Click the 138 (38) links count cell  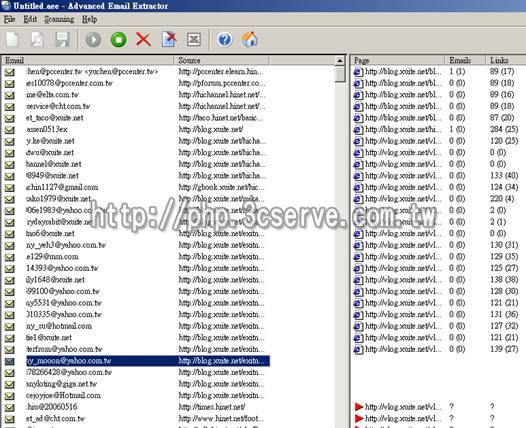click(x=504, y=280)
